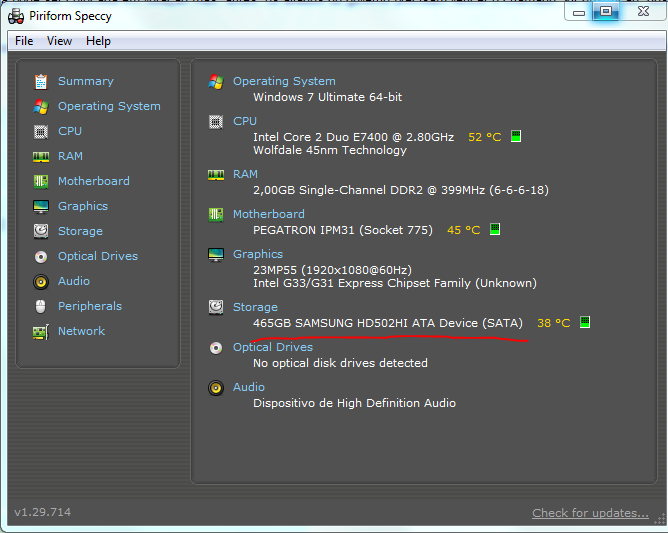Select the CPU chip icon in sidebar

pyautogui.click(x=41, y=131)
